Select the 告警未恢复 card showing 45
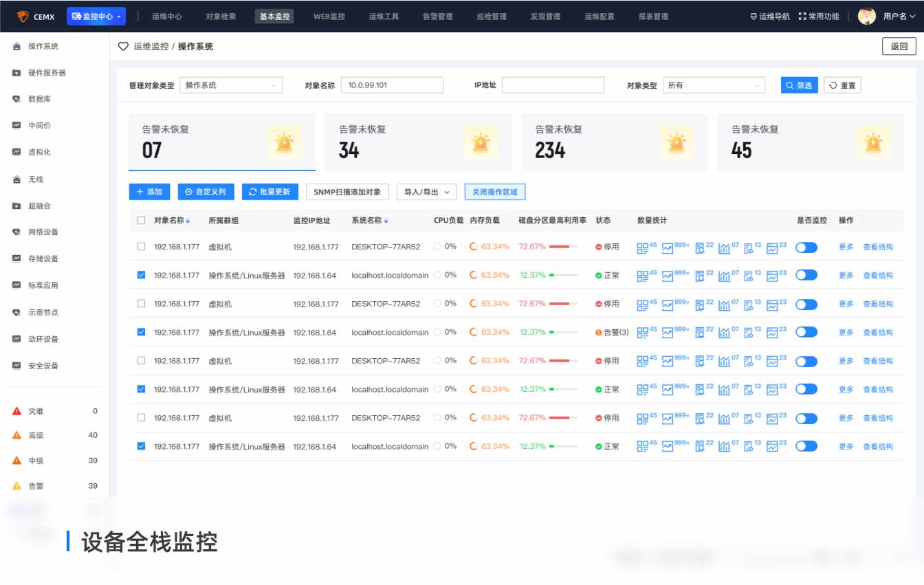 (811, 142)
